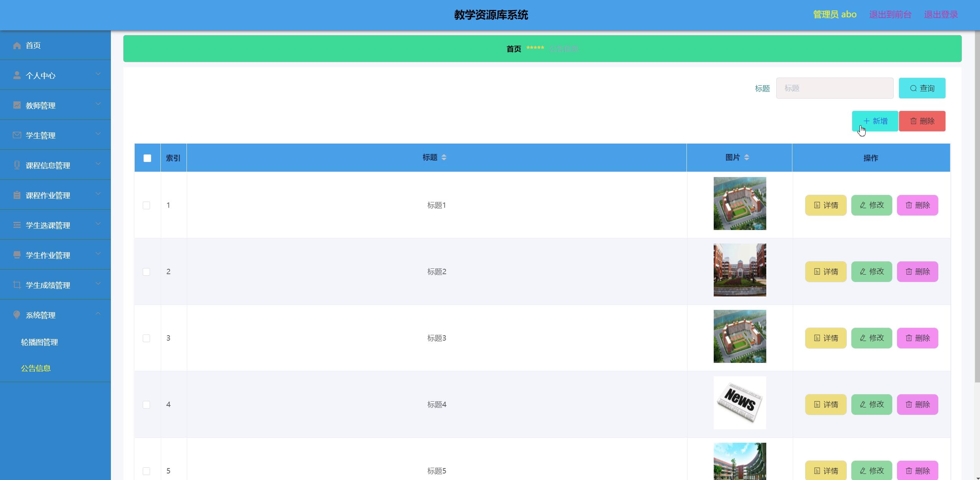
Task: Click the person icon next to 个人中心
Action: pyautogui.click(x=17, y=75)
